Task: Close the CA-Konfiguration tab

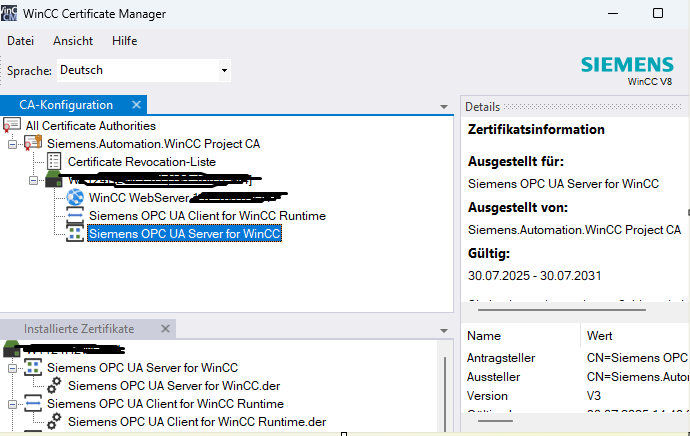Action: (x=138, y=105)
